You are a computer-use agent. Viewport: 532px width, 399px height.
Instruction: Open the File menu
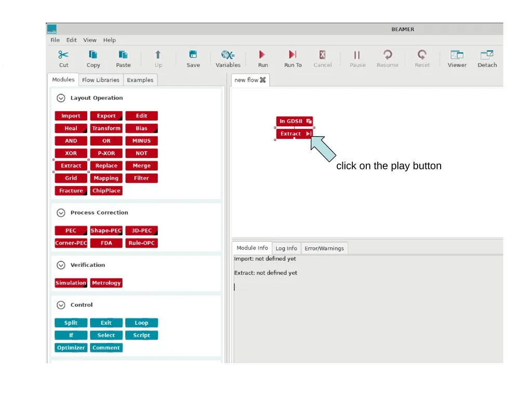[x=55, y=40]
